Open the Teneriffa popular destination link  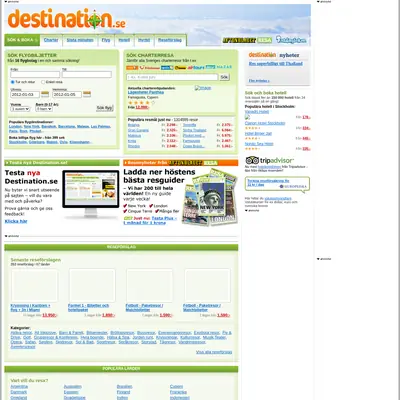click(x=189, y=125)
